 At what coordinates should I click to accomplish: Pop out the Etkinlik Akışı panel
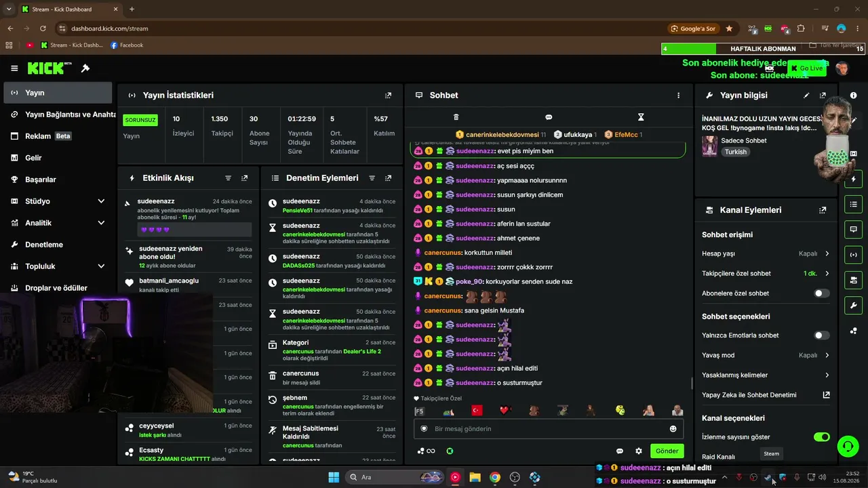244,178
